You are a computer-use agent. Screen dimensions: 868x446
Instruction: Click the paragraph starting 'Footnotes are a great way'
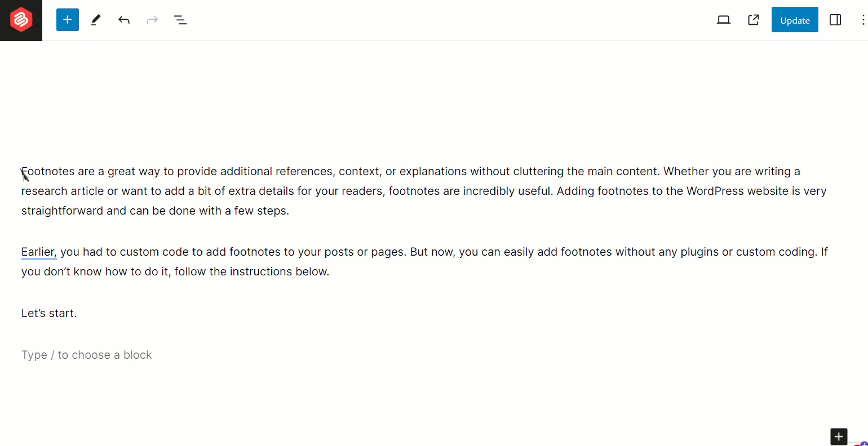[x=424, y=191]
